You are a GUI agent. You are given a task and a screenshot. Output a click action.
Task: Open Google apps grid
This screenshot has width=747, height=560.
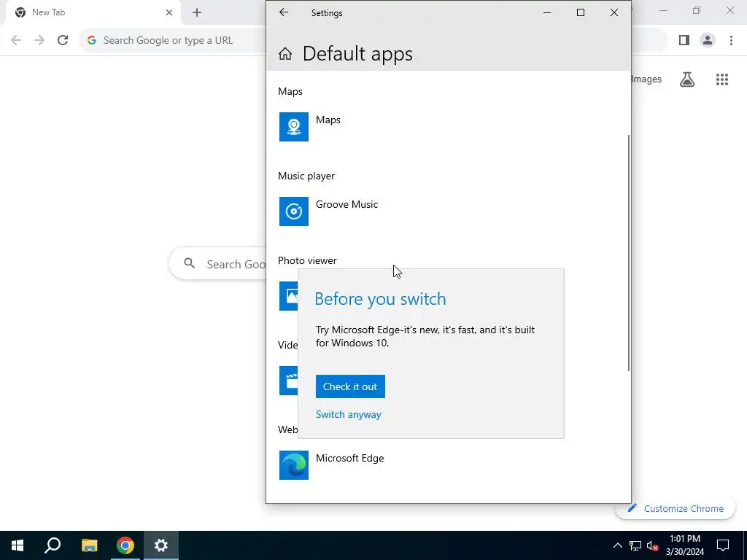[721, 79]
